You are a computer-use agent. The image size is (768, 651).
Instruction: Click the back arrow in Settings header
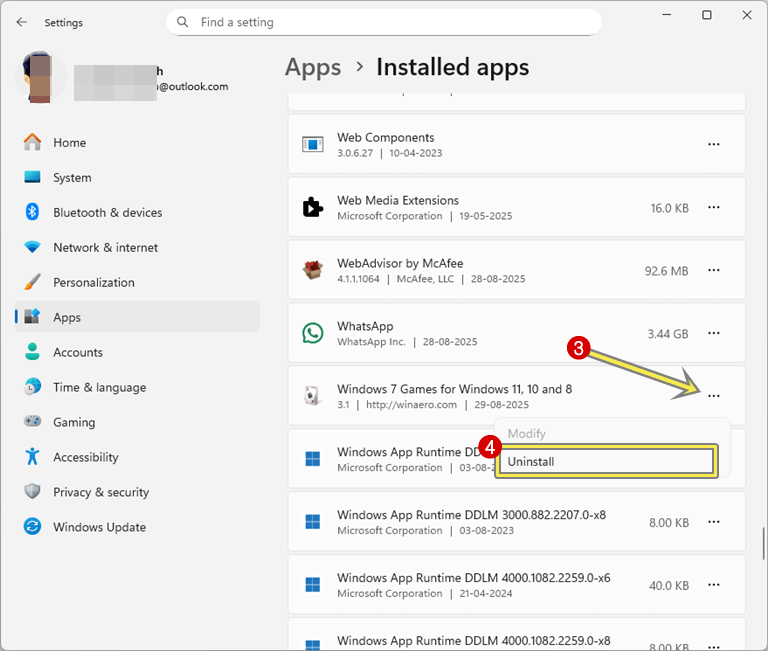pos(22,22)
